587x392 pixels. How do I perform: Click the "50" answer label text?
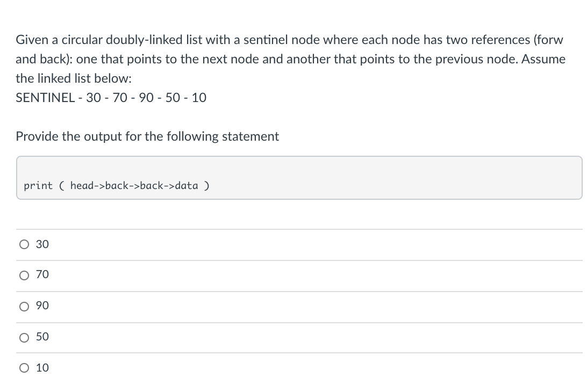click(42, 337)
